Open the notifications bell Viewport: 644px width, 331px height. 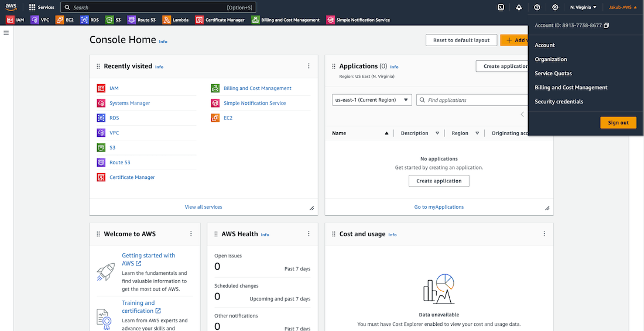(519, 8)
